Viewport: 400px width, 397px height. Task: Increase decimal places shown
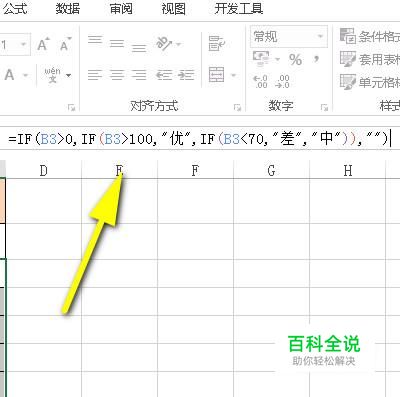coord(260,81)
